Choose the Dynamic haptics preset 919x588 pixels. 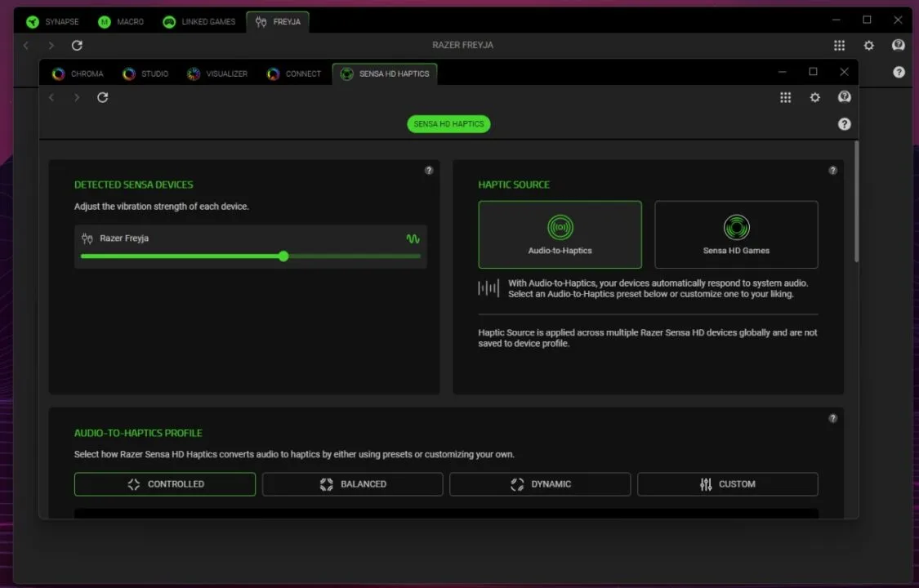click(x=539, y=484)
